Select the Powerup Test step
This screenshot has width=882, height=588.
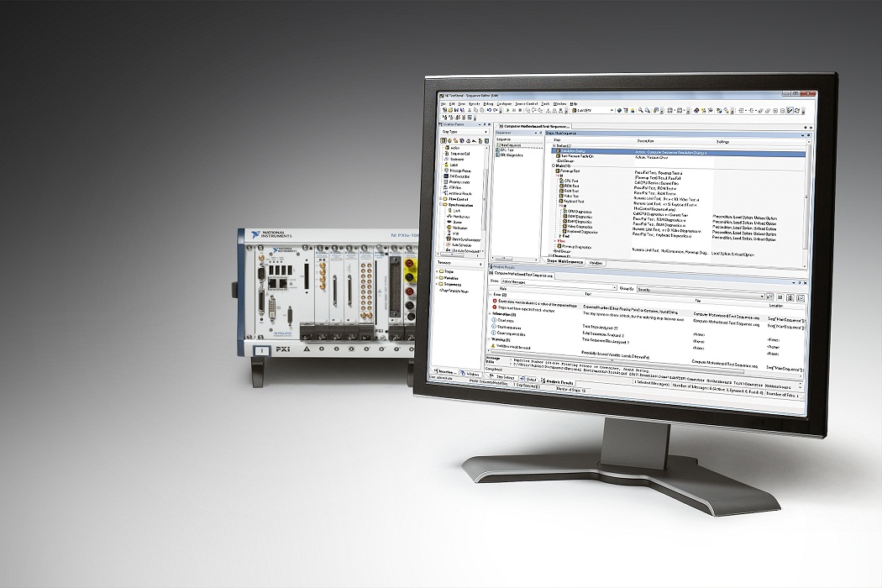click(x=570, y=171)
